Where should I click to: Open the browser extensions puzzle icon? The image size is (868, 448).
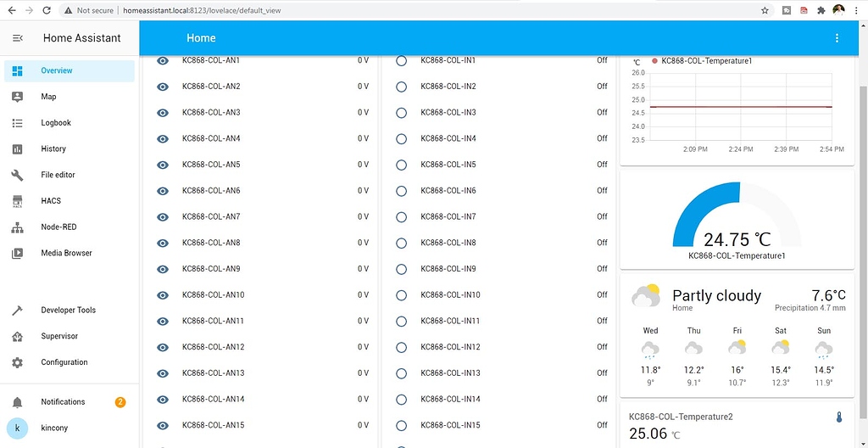click(x=821, y=10)
